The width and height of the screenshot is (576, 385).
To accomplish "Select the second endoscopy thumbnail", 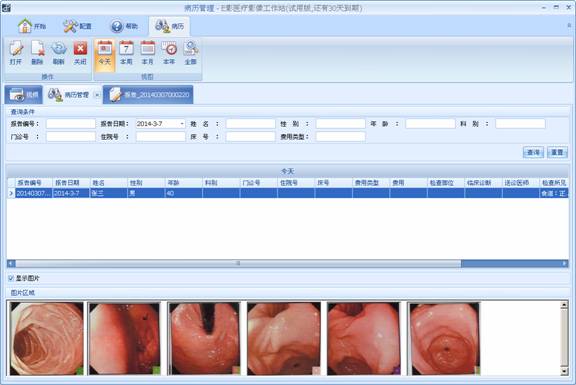I will click(125, 338).
